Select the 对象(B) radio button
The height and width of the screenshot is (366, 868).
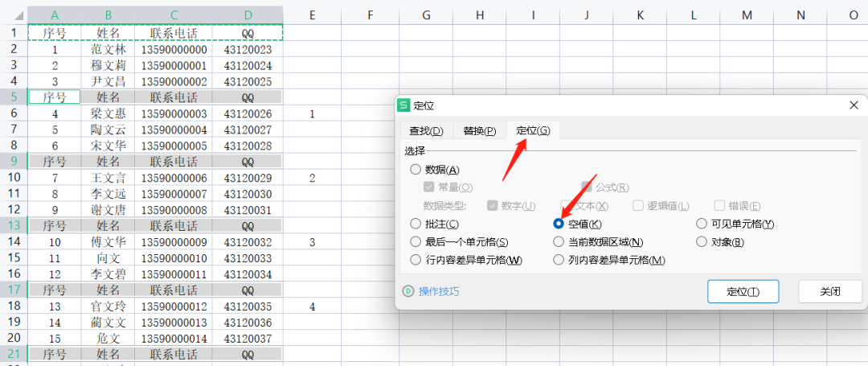tap(702, 242)
